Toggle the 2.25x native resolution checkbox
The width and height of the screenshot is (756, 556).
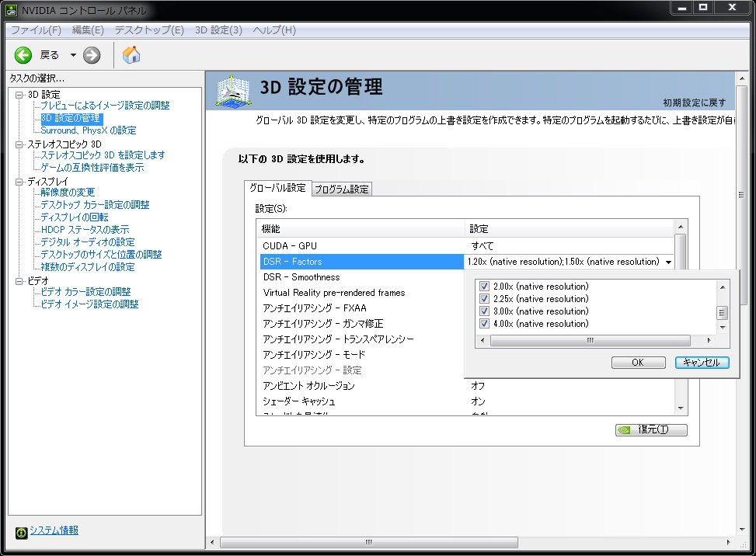(485, 299)
